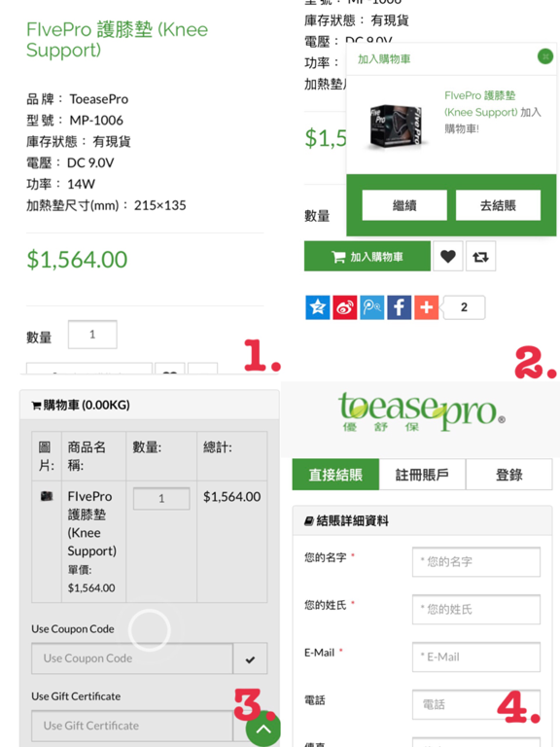
Task: Click 電話 input field
Action: point(476,704)
